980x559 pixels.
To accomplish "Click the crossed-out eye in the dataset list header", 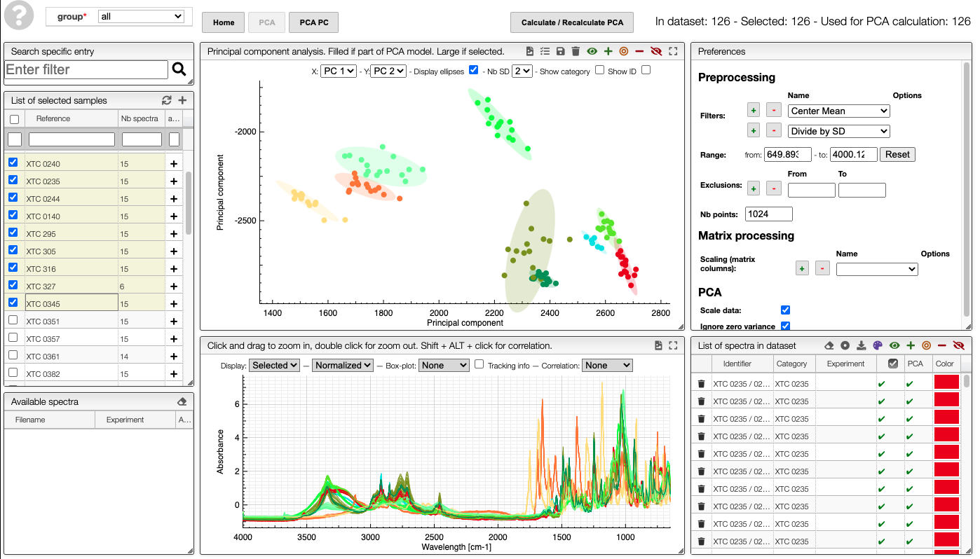I will (x=959, y=345).
